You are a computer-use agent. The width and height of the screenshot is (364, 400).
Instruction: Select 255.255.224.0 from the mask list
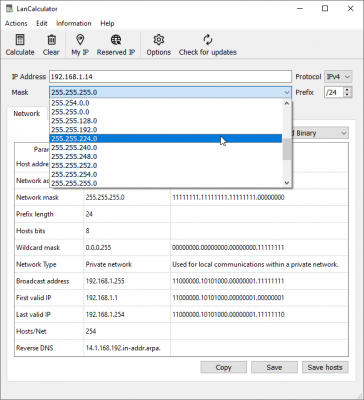pyautogui.click(x=166, y=138)
